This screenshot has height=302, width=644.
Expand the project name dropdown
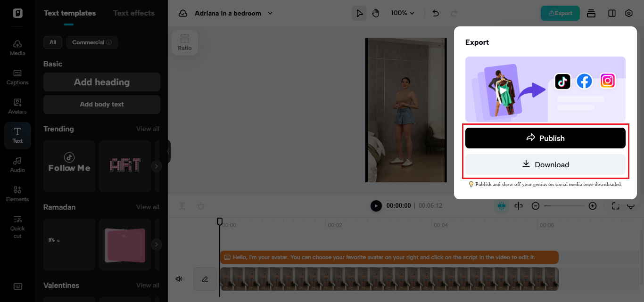(270, 13)
